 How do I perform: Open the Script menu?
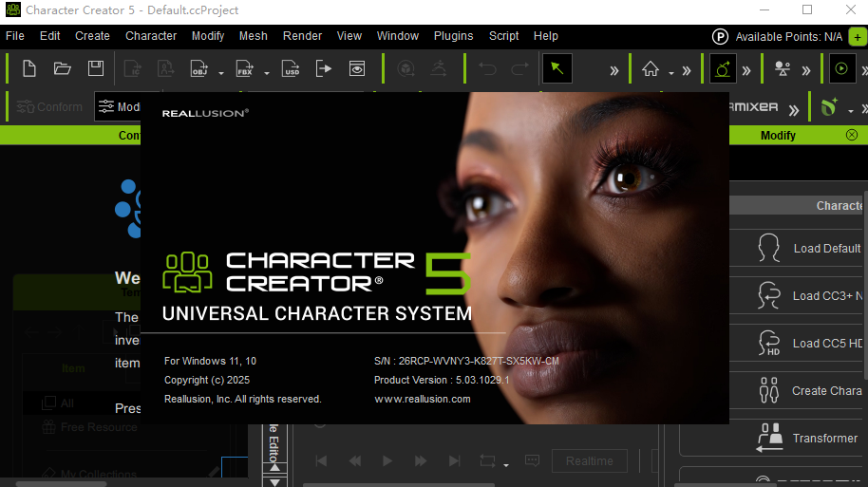[503, 36]
